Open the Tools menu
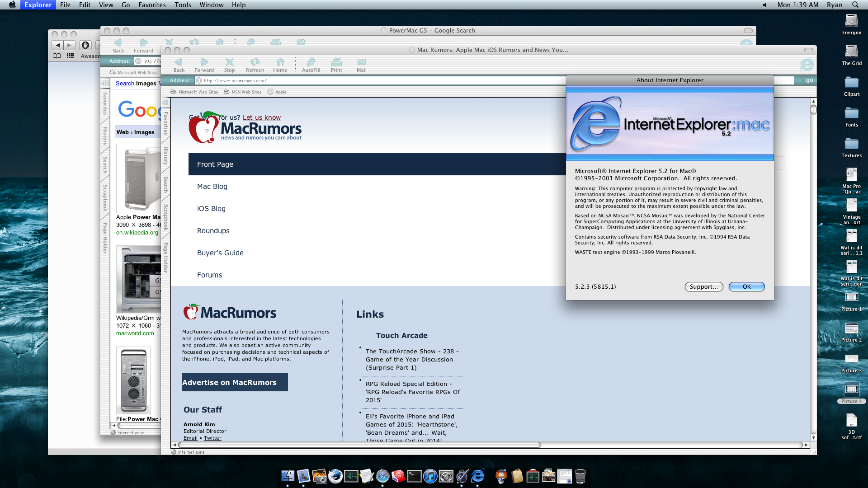868x488 pixels. [183, 5]
